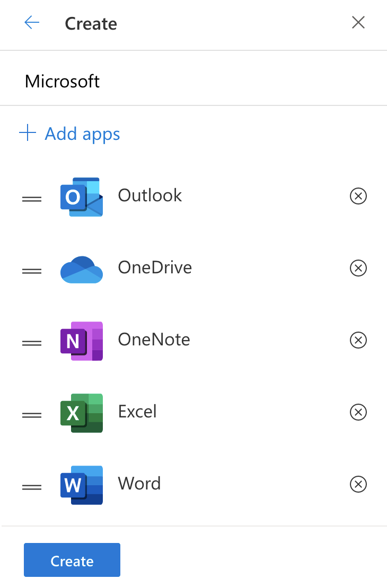
Task: Remove Excel using its circled X
Action: click(x=358, y=412)
